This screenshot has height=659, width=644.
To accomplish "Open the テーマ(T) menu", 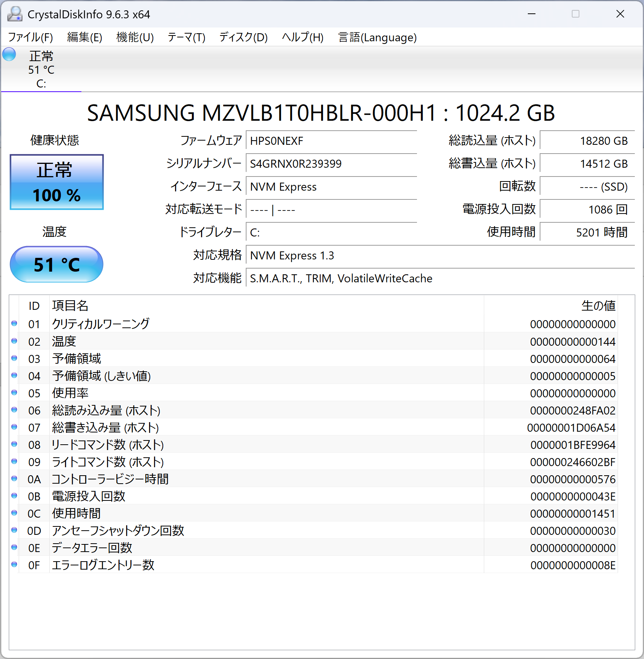I will (x=187, y=37).
